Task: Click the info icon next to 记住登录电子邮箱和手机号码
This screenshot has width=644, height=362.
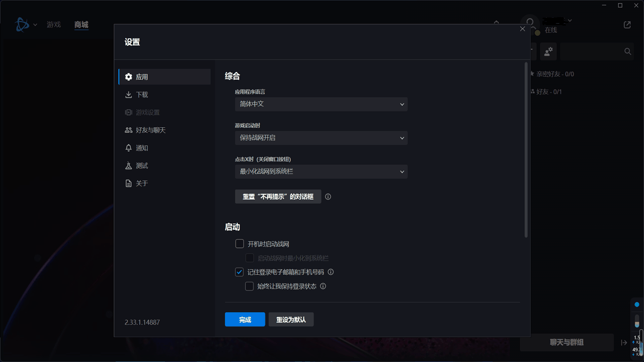Action: coord(331,272)
